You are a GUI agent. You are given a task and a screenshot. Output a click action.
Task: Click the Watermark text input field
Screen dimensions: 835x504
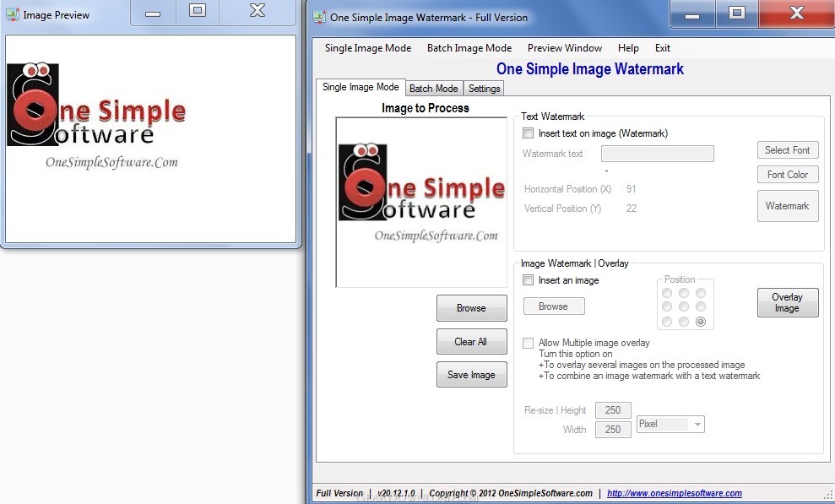point(658,154)
